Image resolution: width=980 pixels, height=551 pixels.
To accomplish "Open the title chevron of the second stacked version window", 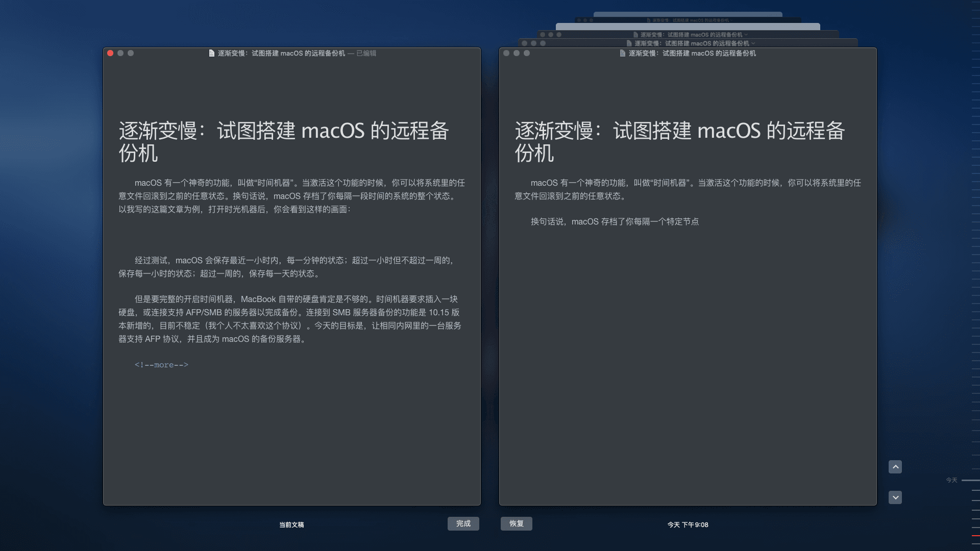I will coord(753,43).
